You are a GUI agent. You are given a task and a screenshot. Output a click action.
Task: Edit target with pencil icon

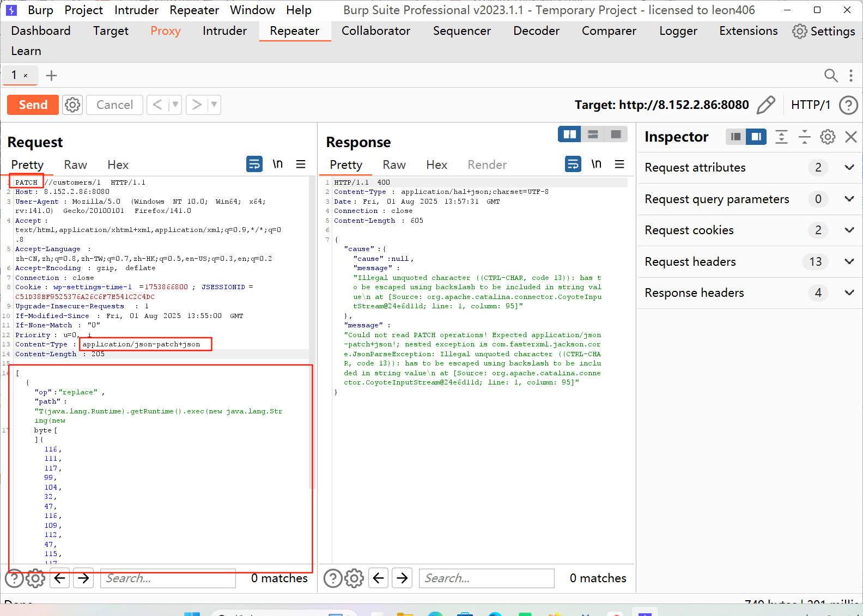pos(765,105)
